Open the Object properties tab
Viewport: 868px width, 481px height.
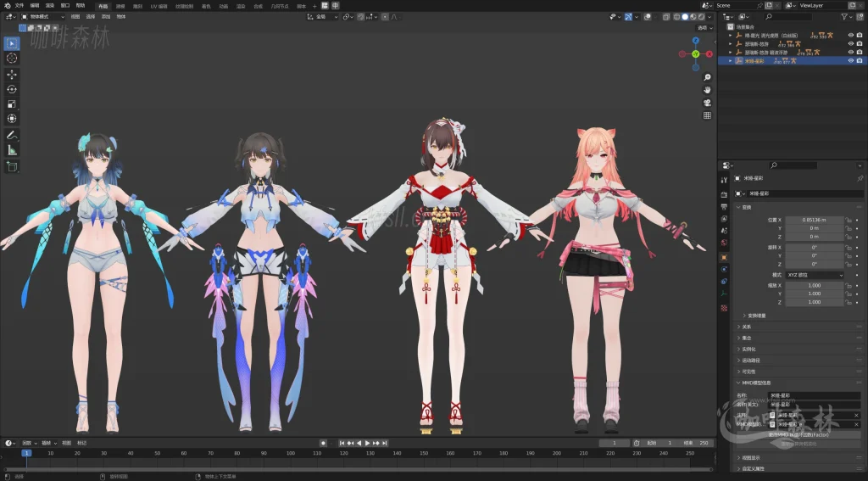[x=724, y=257]
